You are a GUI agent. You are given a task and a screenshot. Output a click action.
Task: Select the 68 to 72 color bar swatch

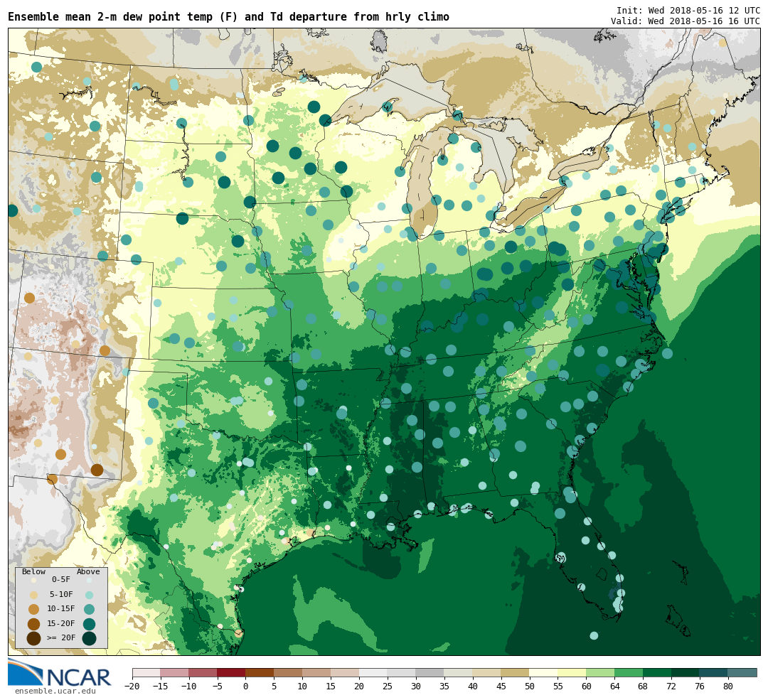[x=657, y=672]
